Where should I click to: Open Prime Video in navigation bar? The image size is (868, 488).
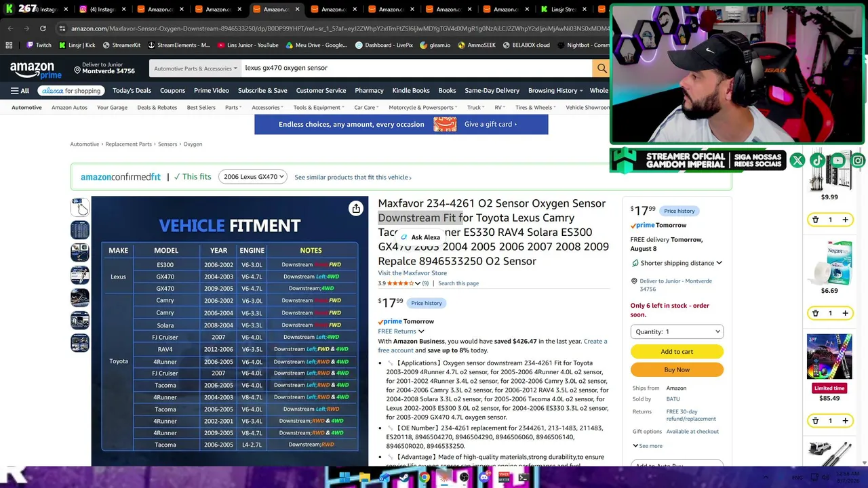(x=211, y=91)
